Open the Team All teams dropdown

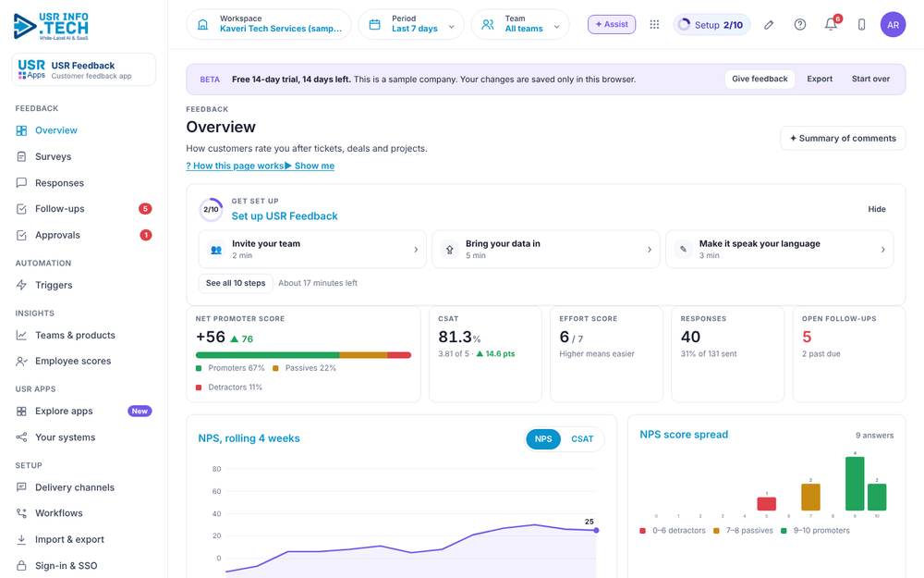520,24
